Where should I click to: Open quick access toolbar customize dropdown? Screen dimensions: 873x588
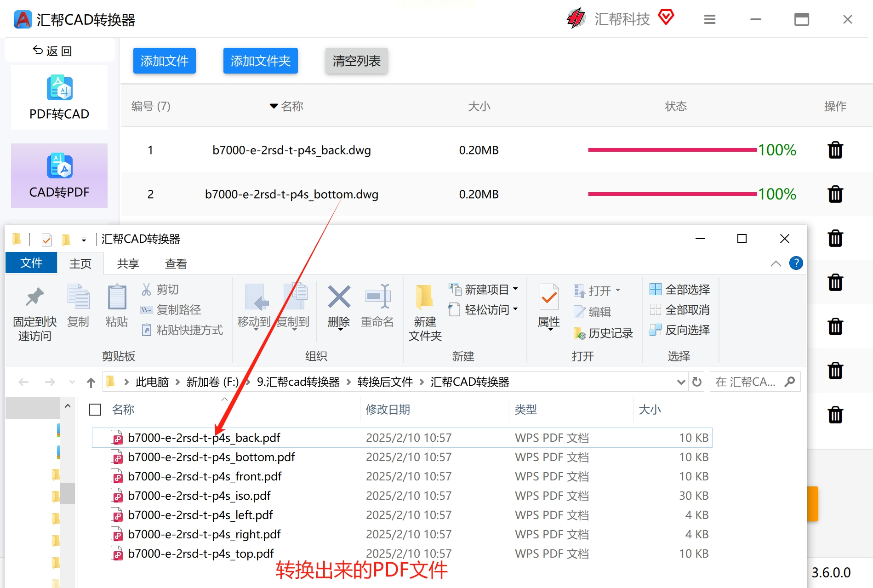click(84, 240)
